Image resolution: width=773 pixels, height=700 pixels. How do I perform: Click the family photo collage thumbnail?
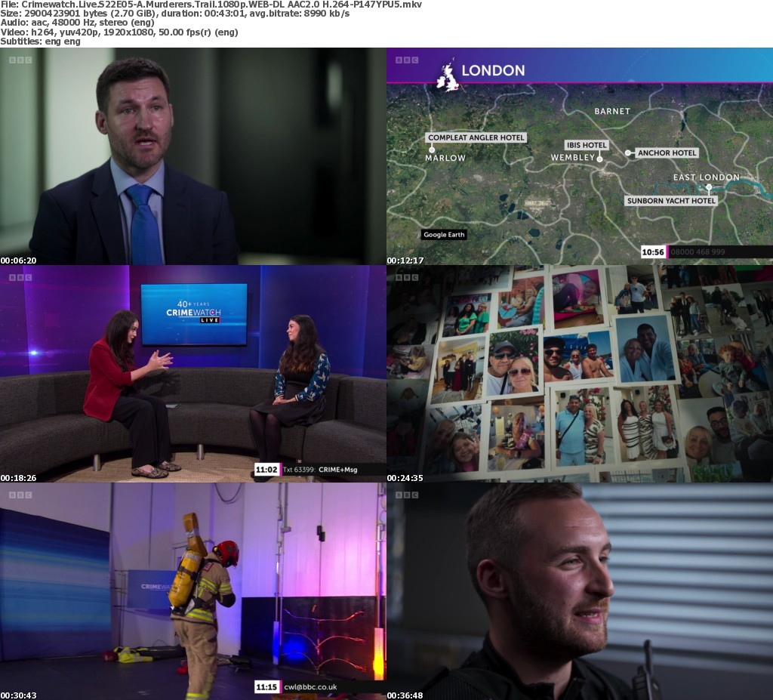(579, 374)
